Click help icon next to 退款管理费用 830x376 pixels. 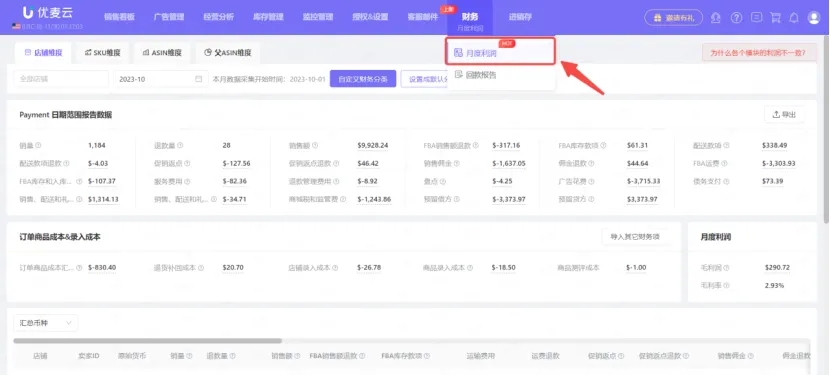coord(337,181)
